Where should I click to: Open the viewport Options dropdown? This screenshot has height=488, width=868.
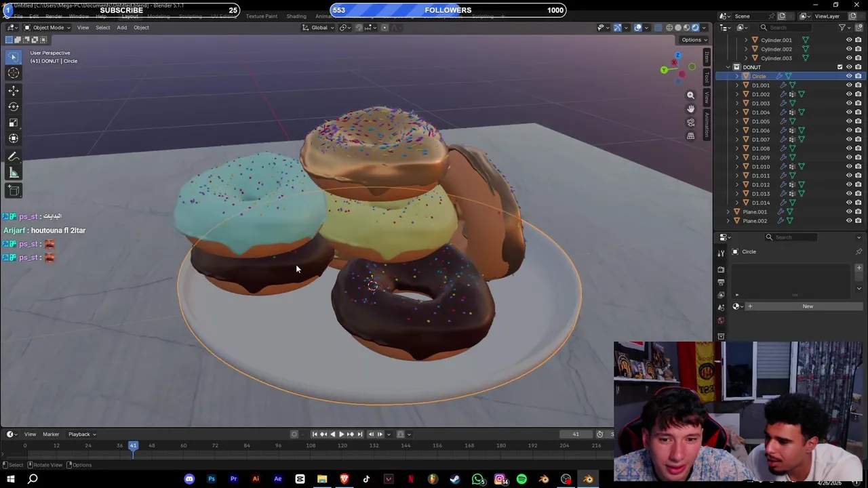pos(694,39)
